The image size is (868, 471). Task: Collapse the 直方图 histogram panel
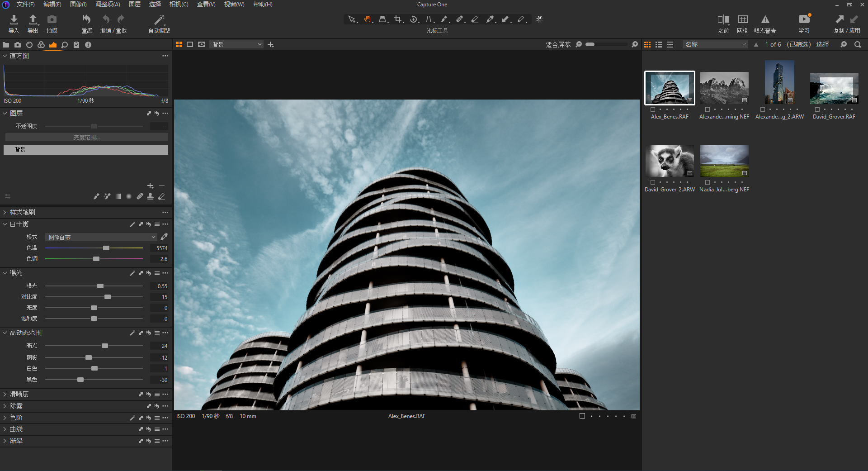pos(5,56)
